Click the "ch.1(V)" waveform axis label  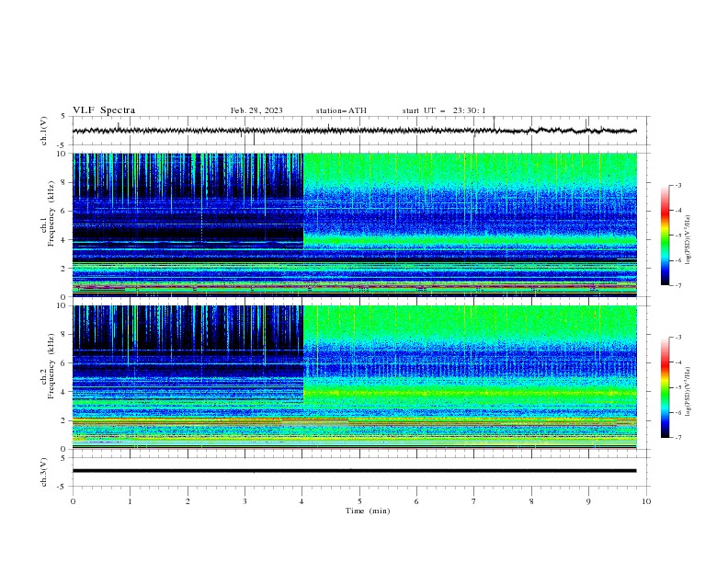(x=44, y=131)
